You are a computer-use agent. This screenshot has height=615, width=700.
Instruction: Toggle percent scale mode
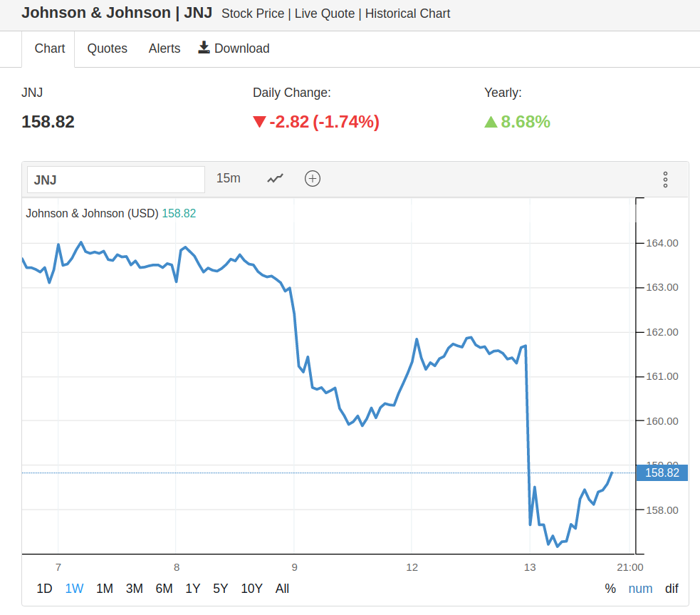pos(610,589)
